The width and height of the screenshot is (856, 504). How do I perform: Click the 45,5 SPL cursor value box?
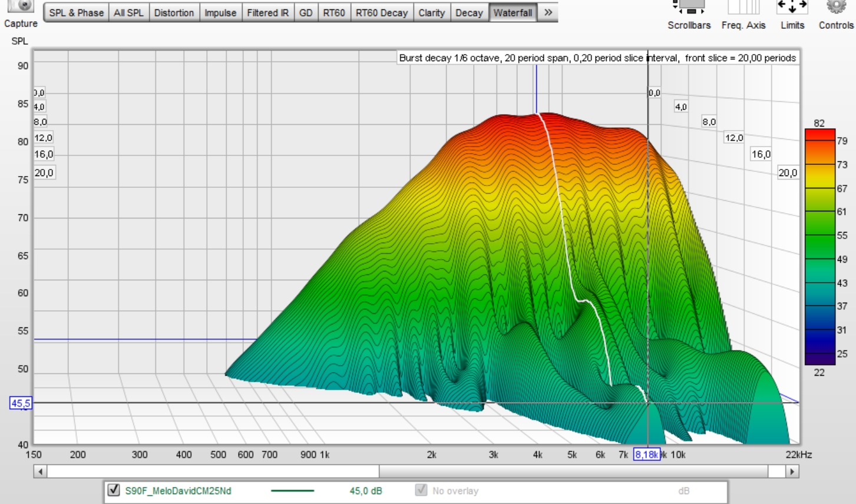[x=21, y=403]
